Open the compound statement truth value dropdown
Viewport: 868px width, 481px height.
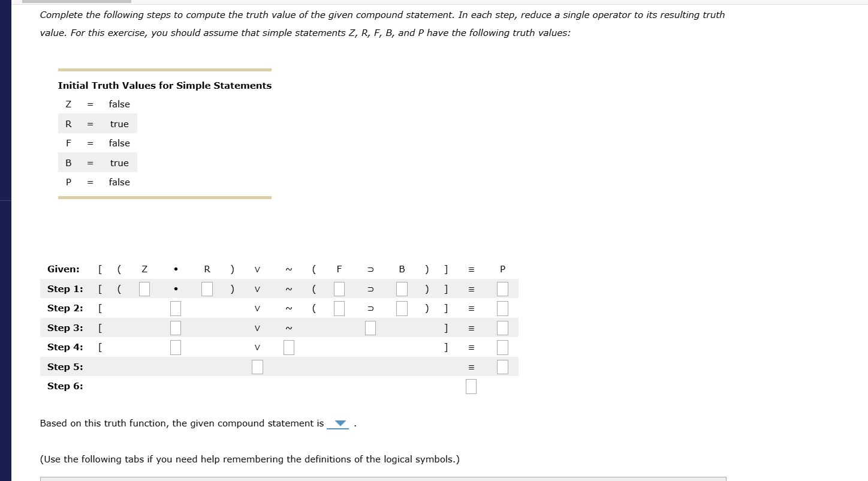pos(338,423)
